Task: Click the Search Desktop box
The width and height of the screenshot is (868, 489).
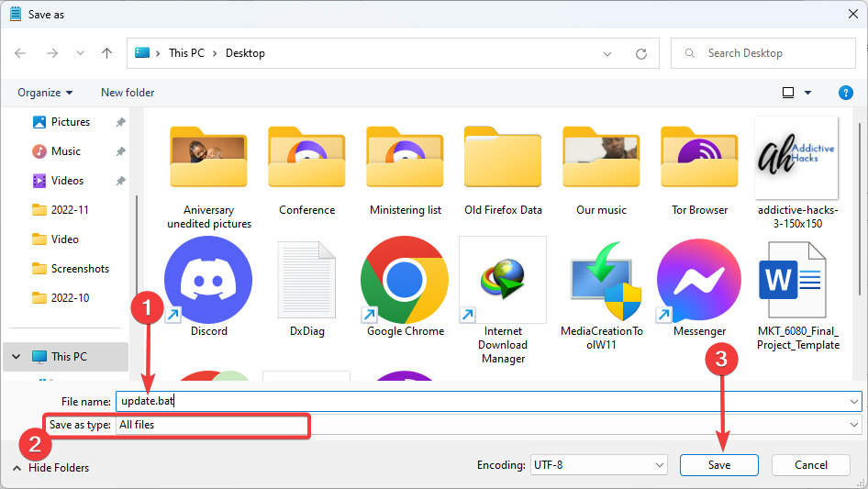Action: (x=763, y=53)
